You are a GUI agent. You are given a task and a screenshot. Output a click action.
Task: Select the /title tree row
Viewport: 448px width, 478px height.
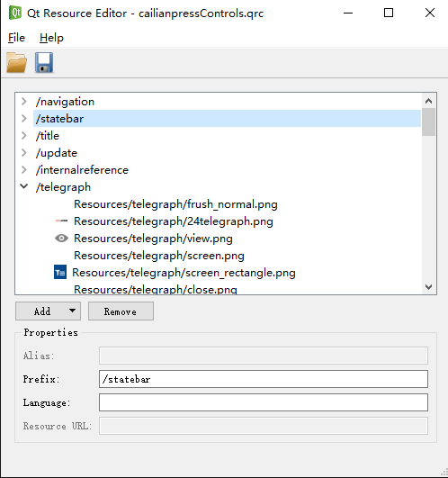[227, 136]
